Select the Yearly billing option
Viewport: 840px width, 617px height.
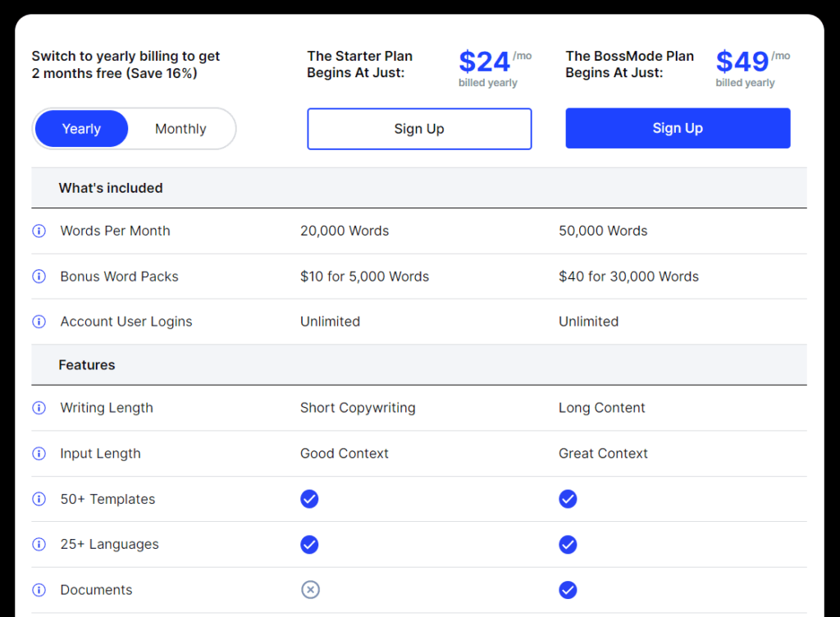coord(81,129)
